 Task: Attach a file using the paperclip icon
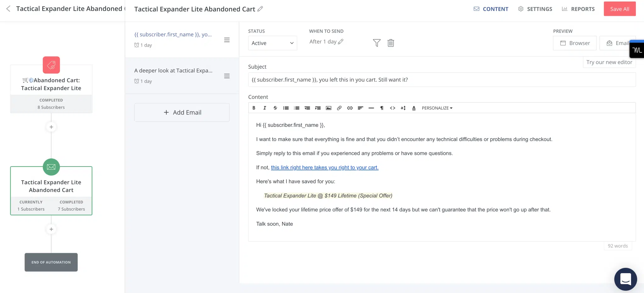coord(339,108)
